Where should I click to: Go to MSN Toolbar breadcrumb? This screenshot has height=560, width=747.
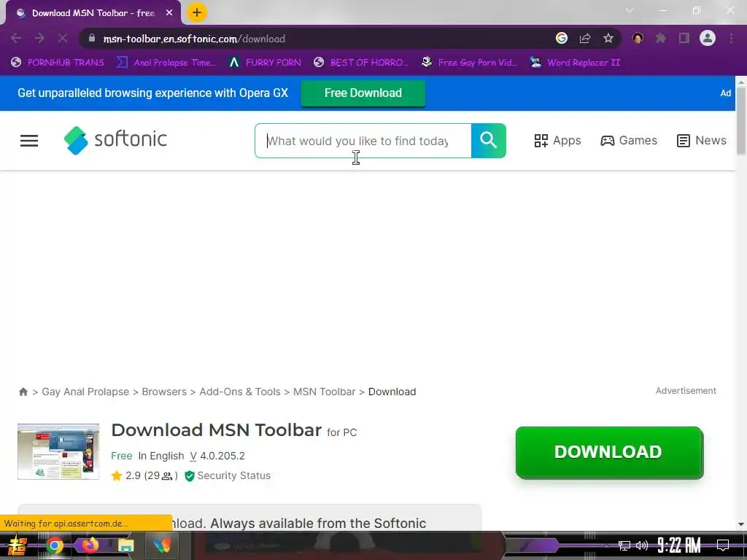(x=324, y=392)
